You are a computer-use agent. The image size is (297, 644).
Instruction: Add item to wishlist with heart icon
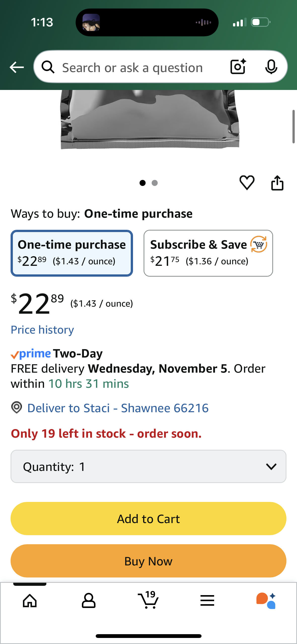pos(247,182)
